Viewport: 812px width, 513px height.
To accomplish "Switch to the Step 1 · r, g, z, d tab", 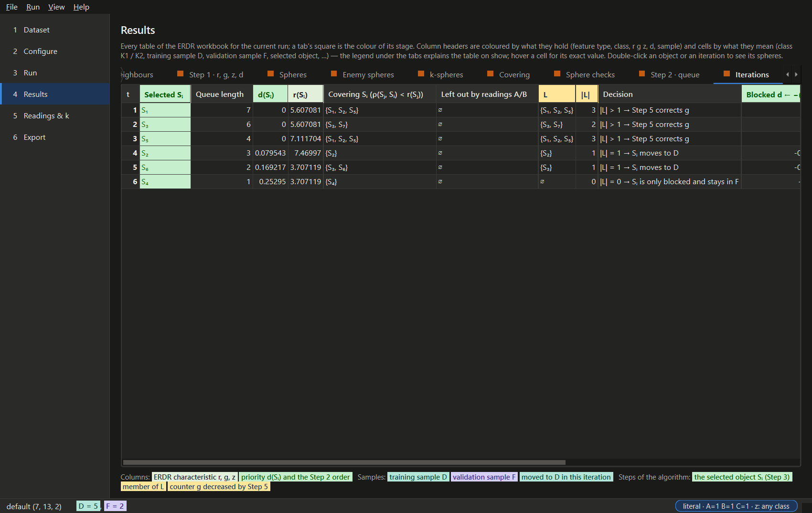I will [x=210, y=74].
